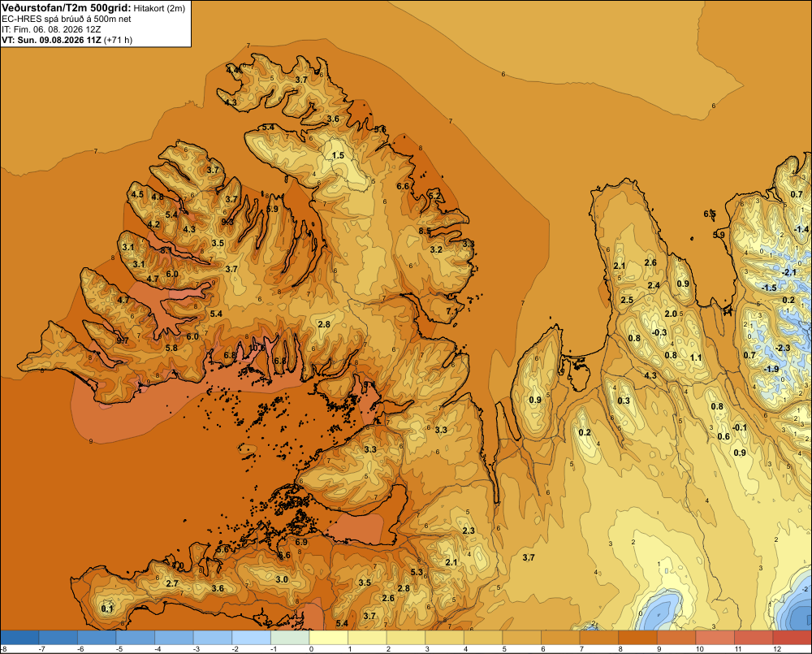
Task: Click the '5.3' temperature label
Action: point(417,572)
